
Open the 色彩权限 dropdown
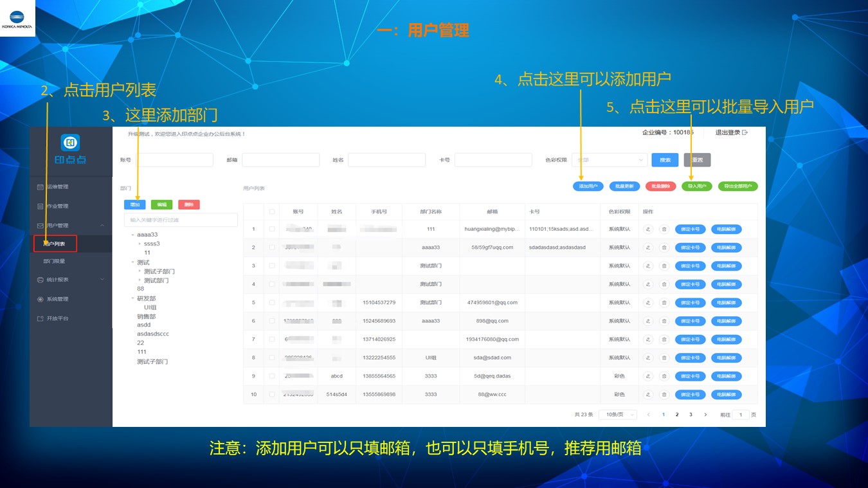610,160
